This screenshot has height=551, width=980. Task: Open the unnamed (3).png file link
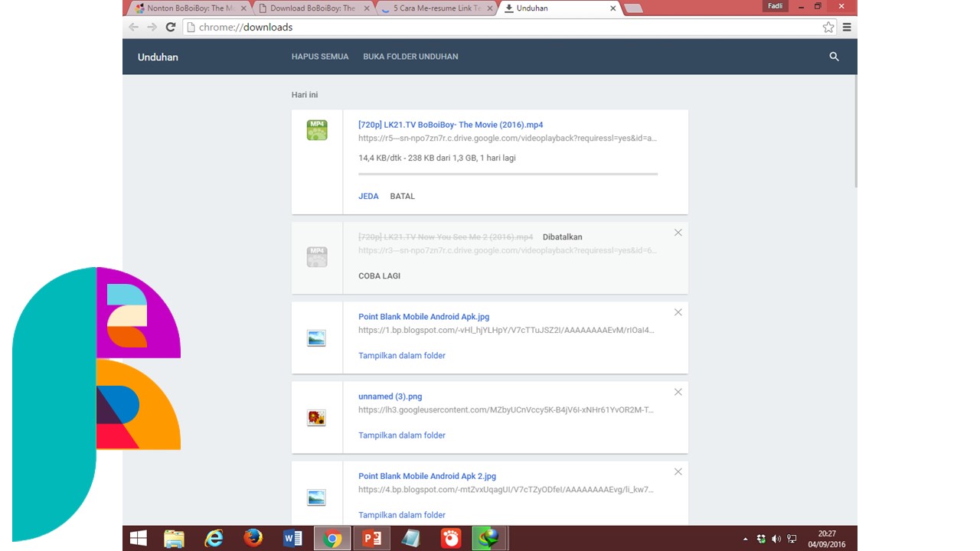coord(390,396)
